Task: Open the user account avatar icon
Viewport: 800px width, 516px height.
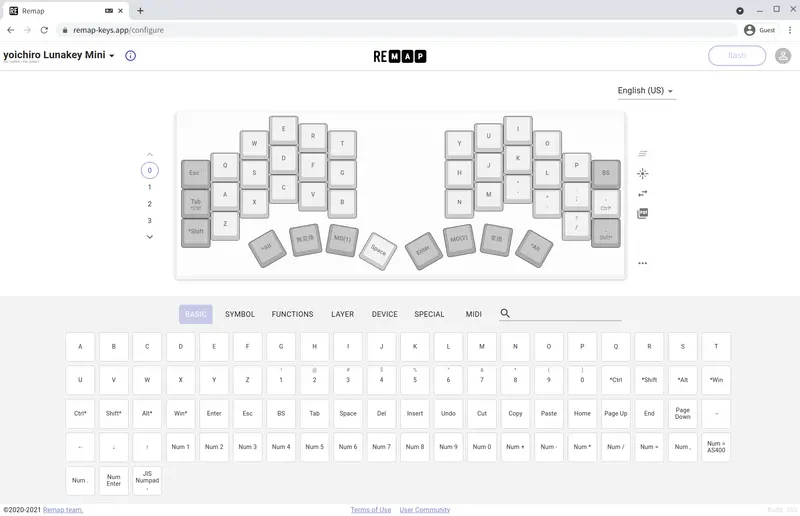Action: point(783,56)
